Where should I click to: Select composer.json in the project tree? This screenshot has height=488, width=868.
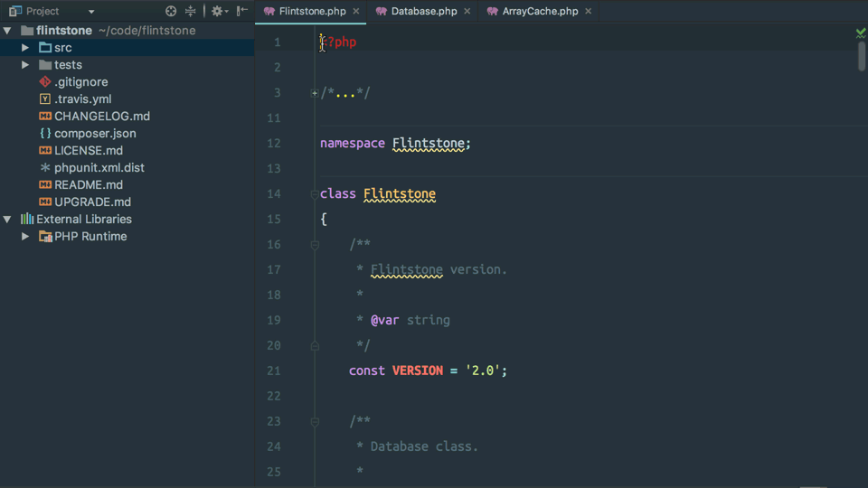point(95,134)
